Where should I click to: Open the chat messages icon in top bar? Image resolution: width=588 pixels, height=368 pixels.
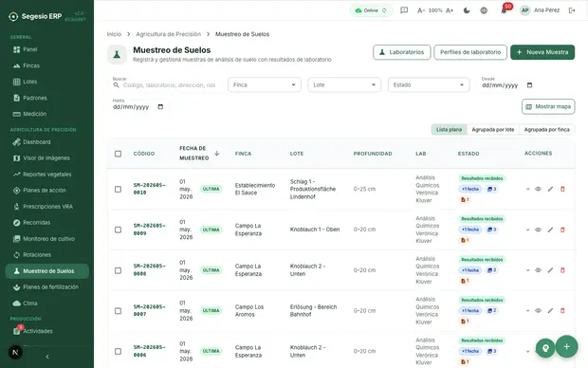coord(404,10)
